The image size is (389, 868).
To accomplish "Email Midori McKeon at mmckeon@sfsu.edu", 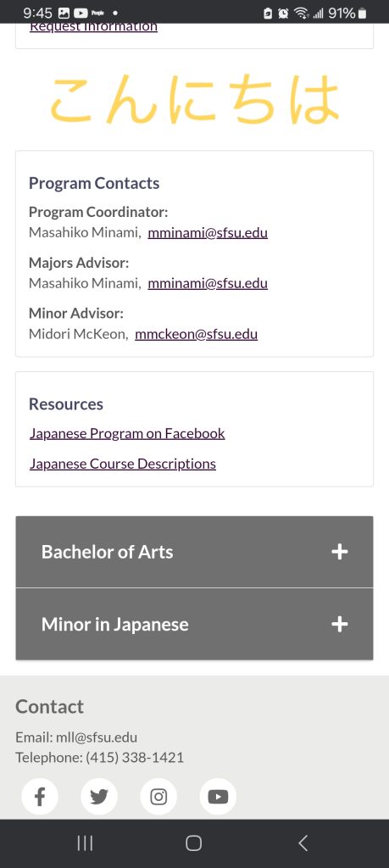I will point(196,334).
